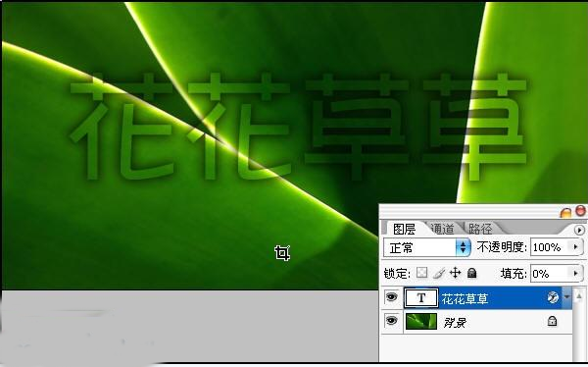Open the 填充 fill slider arrow
The height and width of the screenshot is (367, 588).
575,273
